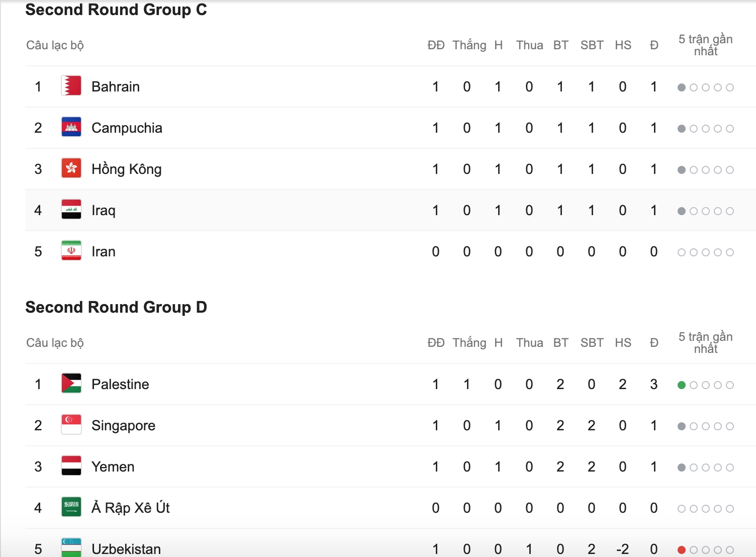The height and width of the screenshot is (557, 756).
Task: Click the Group C Thắng column header
Action: tap(469, 45)
